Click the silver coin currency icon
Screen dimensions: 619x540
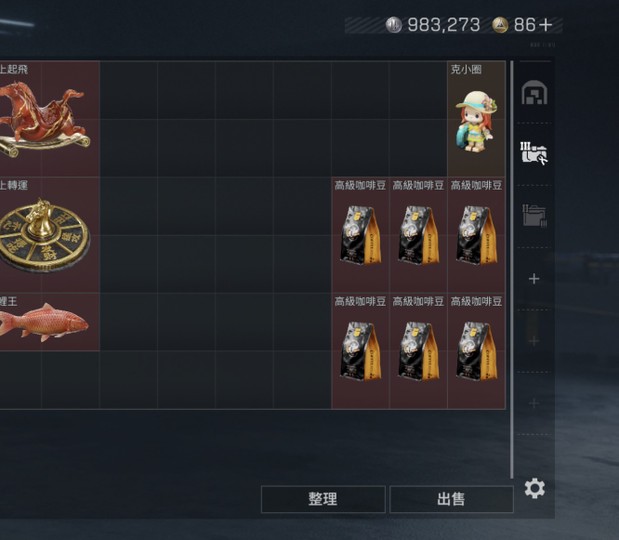coord(394,25)
